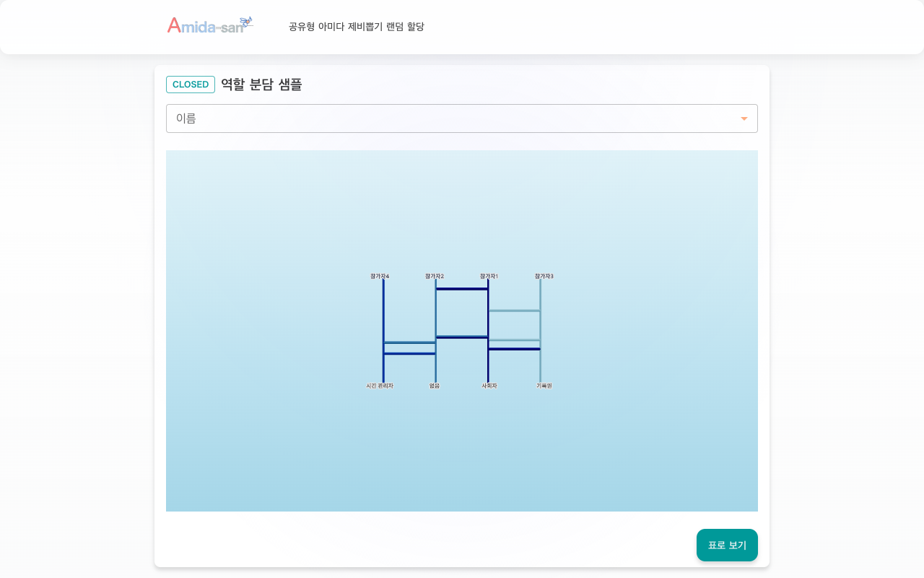924x578 pixels.
Task: Select the 참가자3 label on the ladder
Action: [x=544, y=276]
